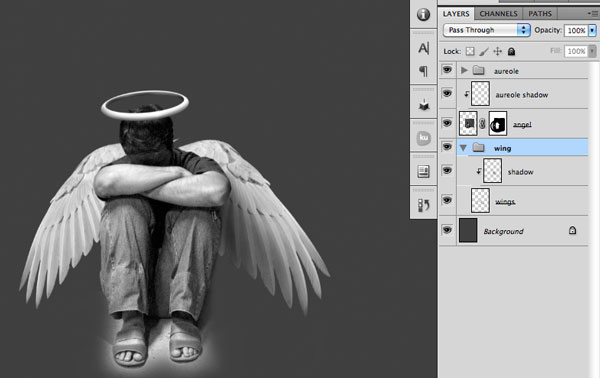
Task: Click the lock position icon
Action: coord(497,51)
